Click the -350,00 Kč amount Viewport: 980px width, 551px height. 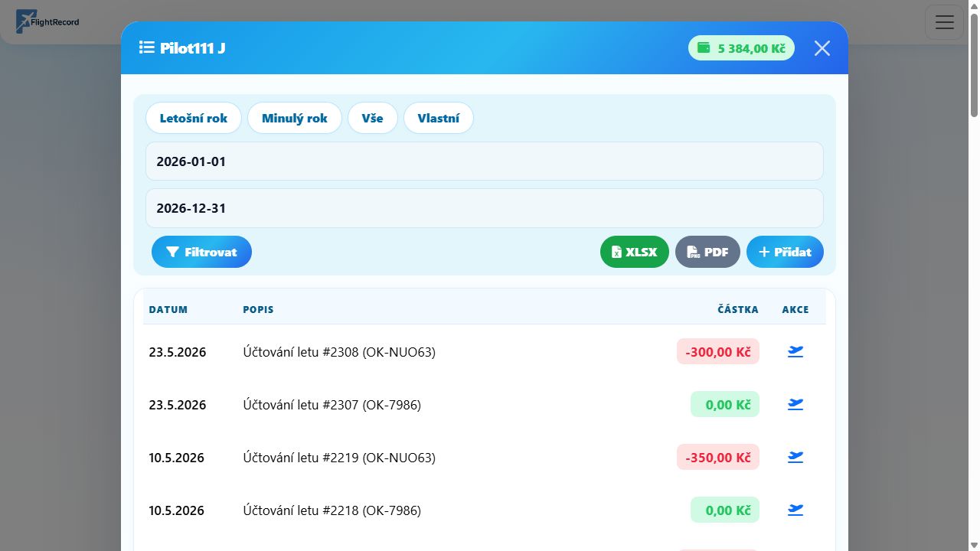pyautogui.click(x=718, y=458)
